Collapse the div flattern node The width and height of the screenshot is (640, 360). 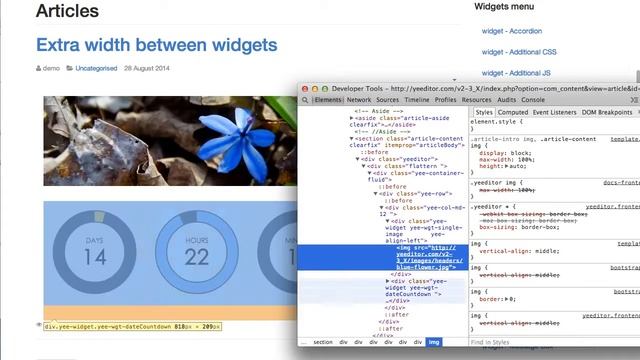tap(364, 166)
